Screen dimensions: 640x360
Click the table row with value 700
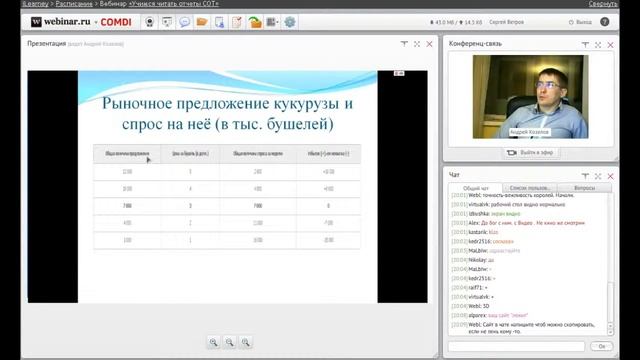pos(227,206)
